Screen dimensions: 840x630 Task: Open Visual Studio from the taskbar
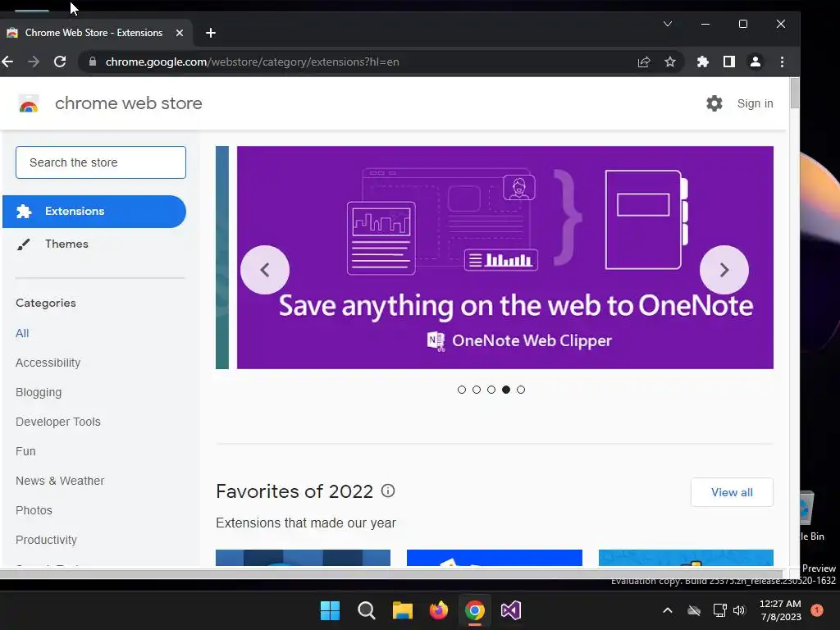point(511,610)
